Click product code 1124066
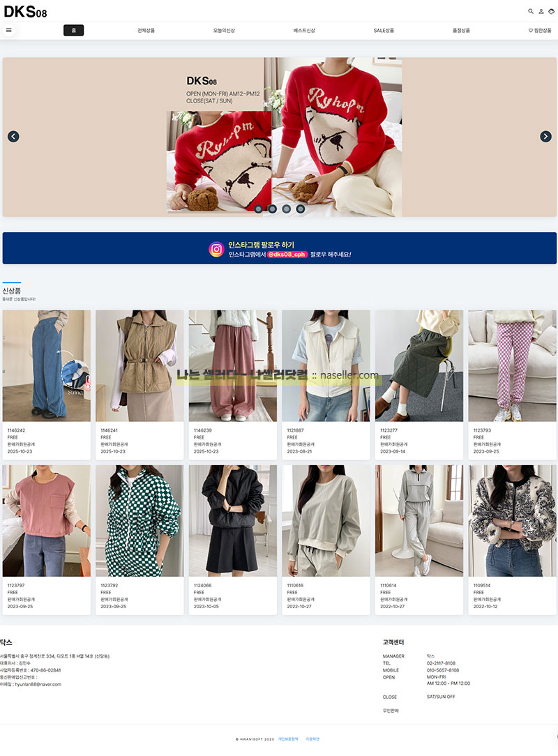The image size is (558, 756). pos(202,585)
